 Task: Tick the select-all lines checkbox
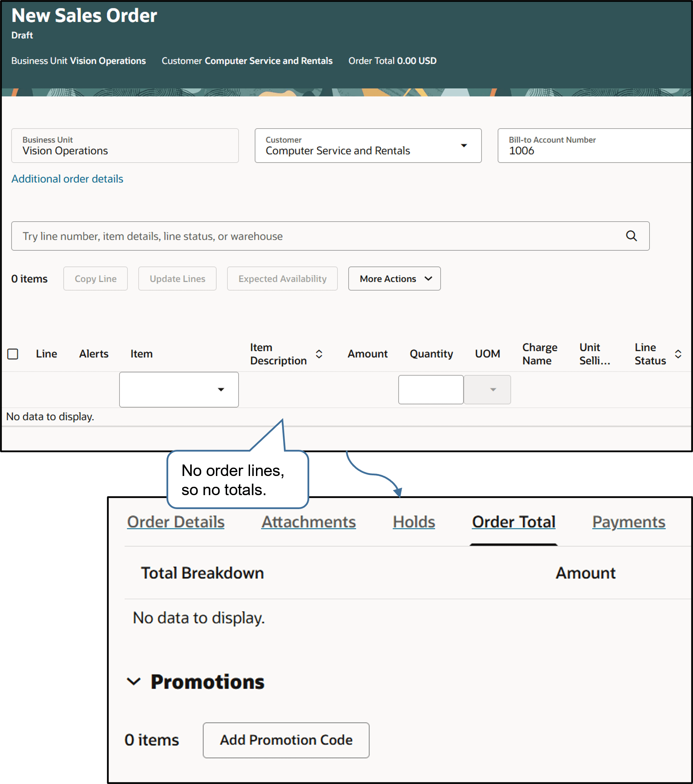[x=13, y=354]
